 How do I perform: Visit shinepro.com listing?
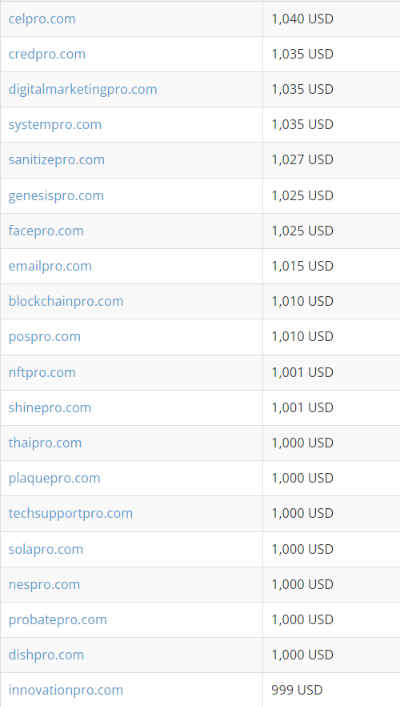point(50,408)
